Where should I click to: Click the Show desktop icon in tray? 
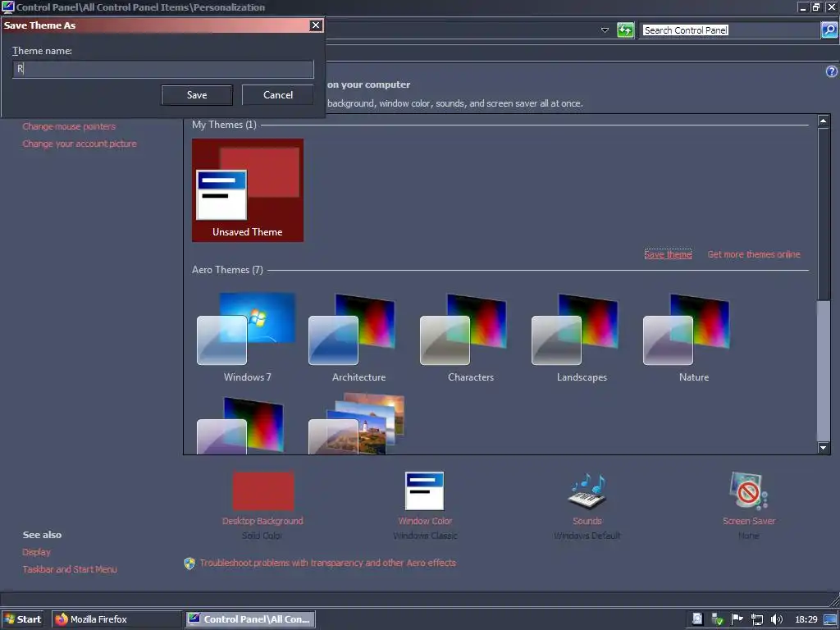[x=830, y=620]
